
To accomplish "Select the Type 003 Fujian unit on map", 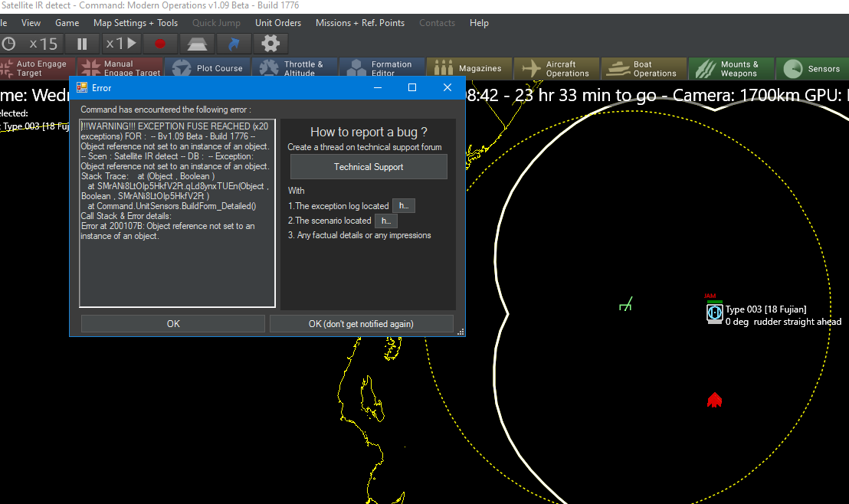I will [714, 313].
